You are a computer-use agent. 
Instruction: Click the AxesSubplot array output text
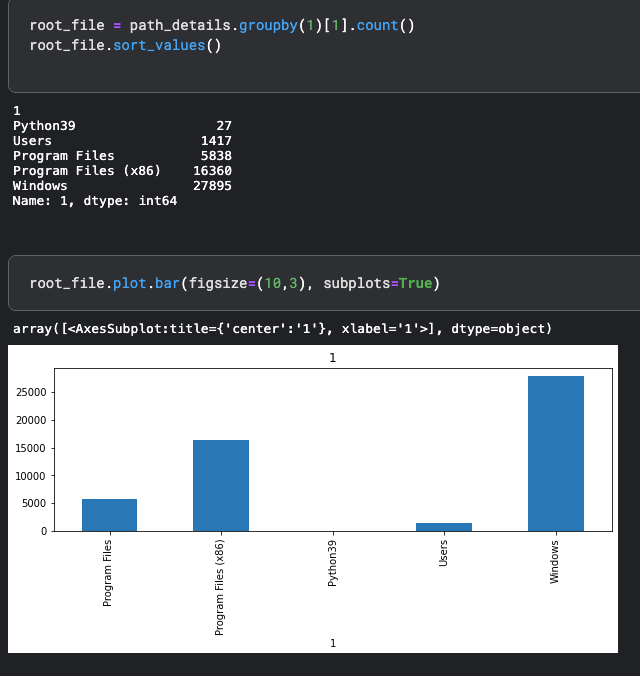coord(282,329)
